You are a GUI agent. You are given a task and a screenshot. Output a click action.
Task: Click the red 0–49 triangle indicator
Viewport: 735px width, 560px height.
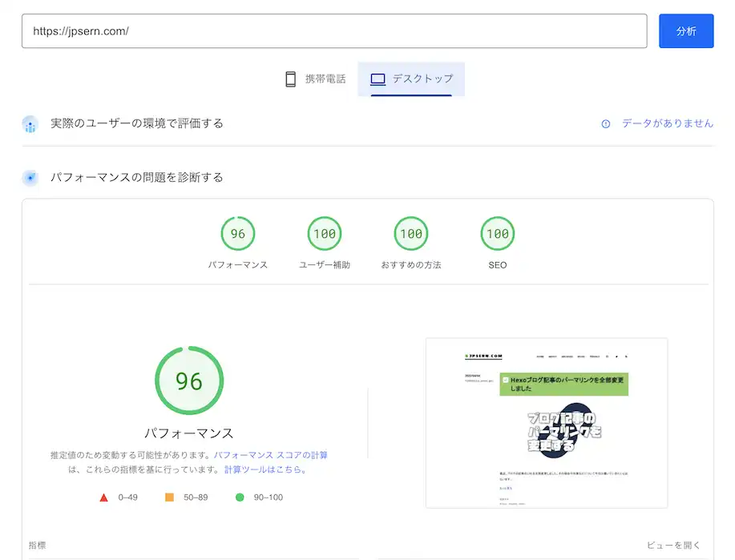coord(105,497)
